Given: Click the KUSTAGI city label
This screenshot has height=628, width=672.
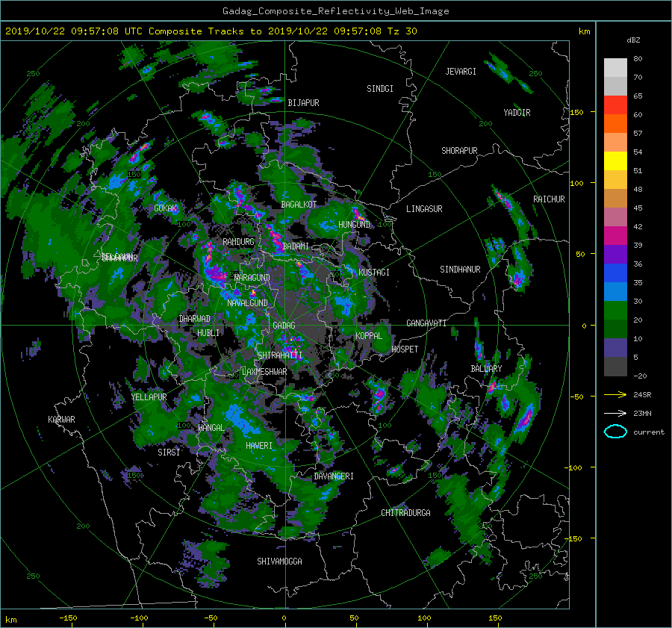Looking at the screenshot, I should click(374, 273).
